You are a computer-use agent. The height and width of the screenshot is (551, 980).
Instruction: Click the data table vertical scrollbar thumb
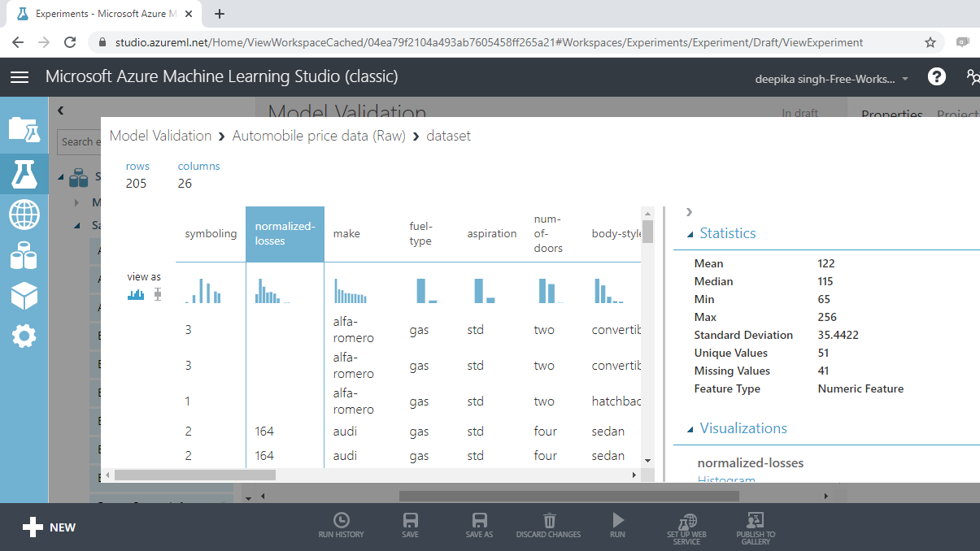[647, 232]
